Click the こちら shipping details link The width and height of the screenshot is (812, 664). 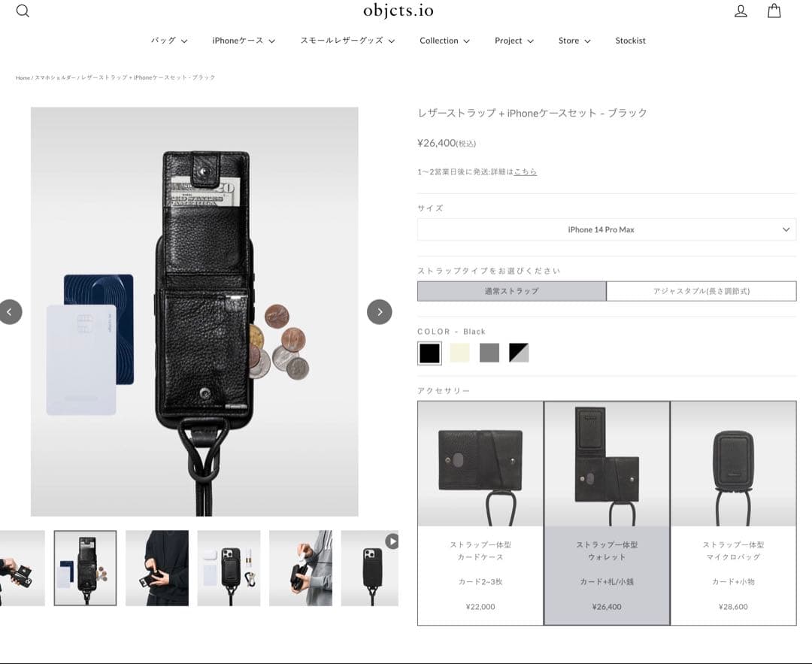(525, 171)
